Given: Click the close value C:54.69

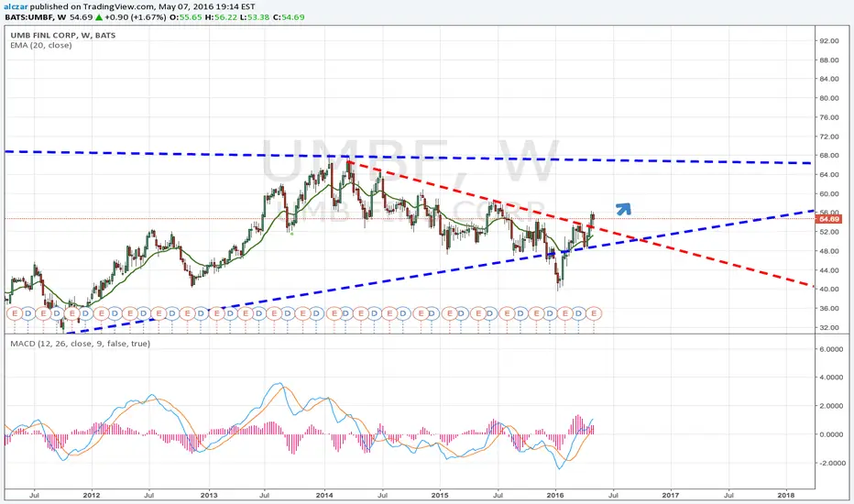Looking at the screenshot, I should pyautogui.click(x=289, y=17).
